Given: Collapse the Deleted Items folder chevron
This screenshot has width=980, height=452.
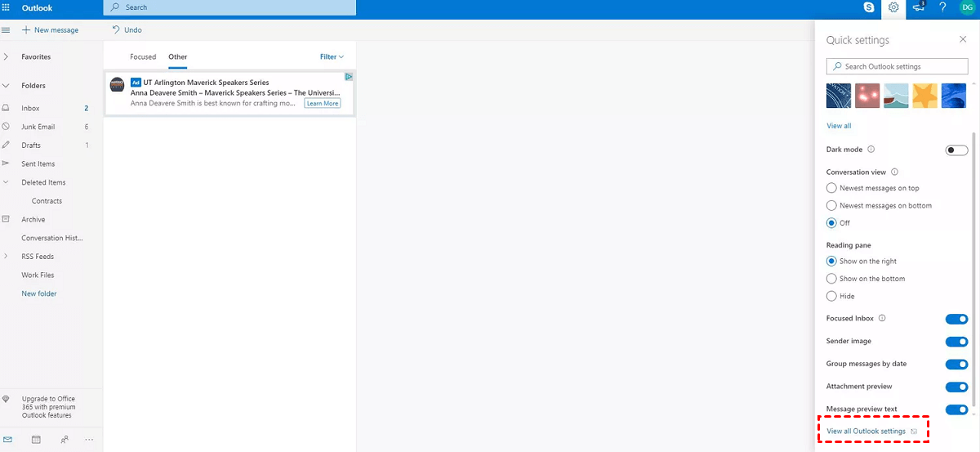Looking at the screenshot, I should point(6,182).
